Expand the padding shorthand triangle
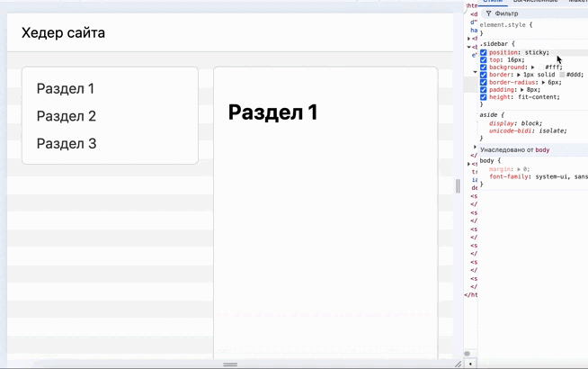Image resolution: width=588 pixels, height=369 pixels. point(521,90)
